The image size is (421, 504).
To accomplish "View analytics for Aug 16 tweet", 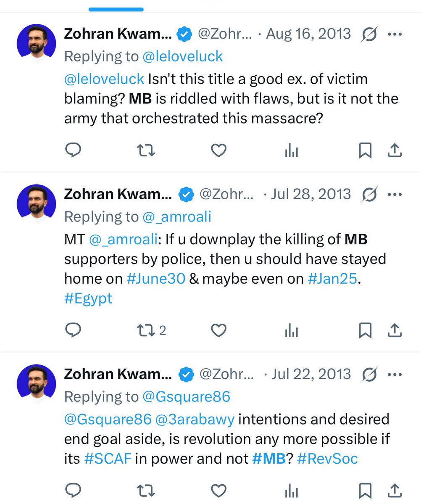I will (291, 150).
